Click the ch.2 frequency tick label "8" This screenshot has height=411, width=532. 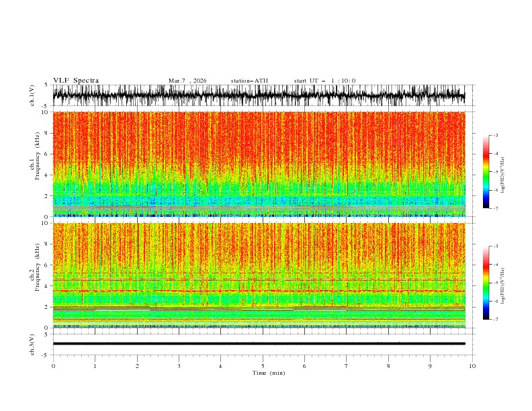pos(46,244)
